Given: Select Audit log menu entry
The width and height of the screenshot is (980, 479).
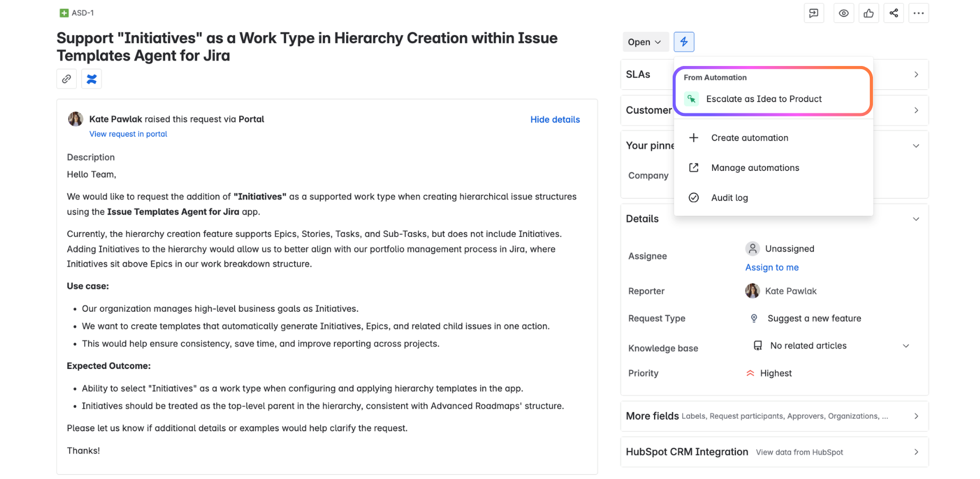Looking at the screenshot, I should point(773,197).
